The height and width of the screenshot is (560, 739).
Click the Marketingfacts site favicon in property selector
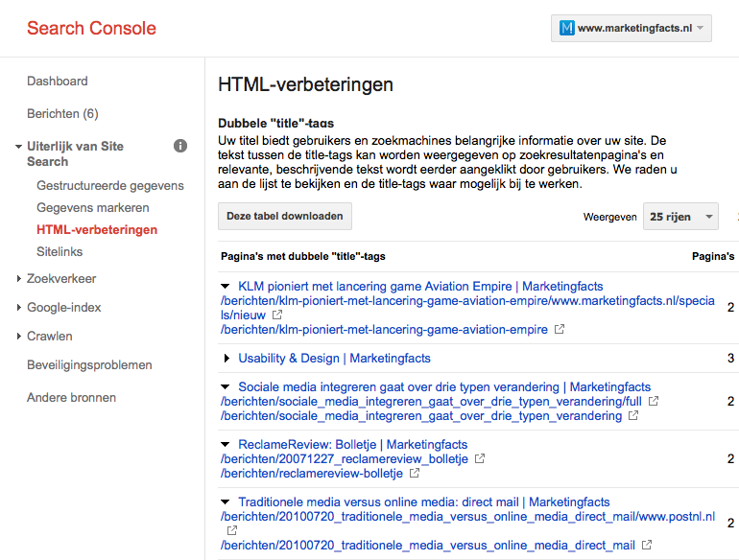567,28
